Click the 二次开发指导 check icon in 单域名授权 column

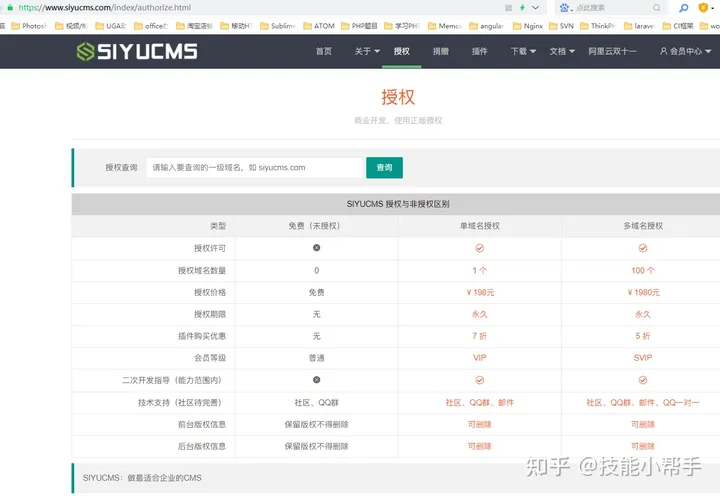(479, 380)
